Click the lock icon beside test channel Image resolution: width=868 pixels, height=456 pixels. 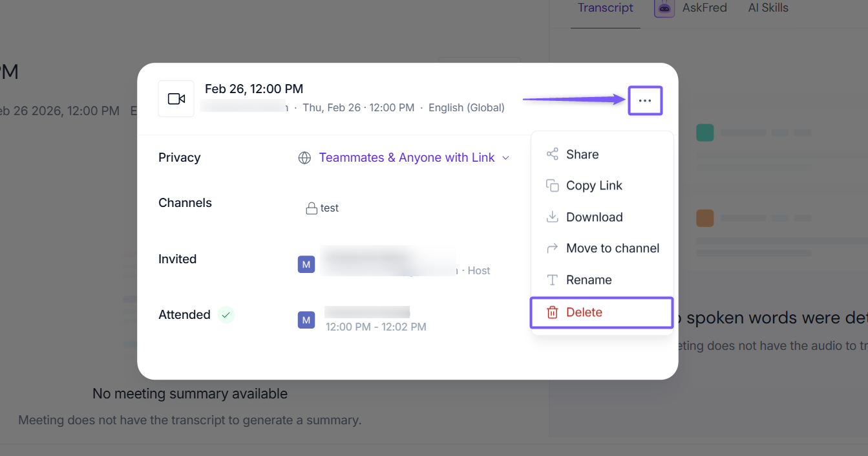pyautogui.click(x=312, y=208)
